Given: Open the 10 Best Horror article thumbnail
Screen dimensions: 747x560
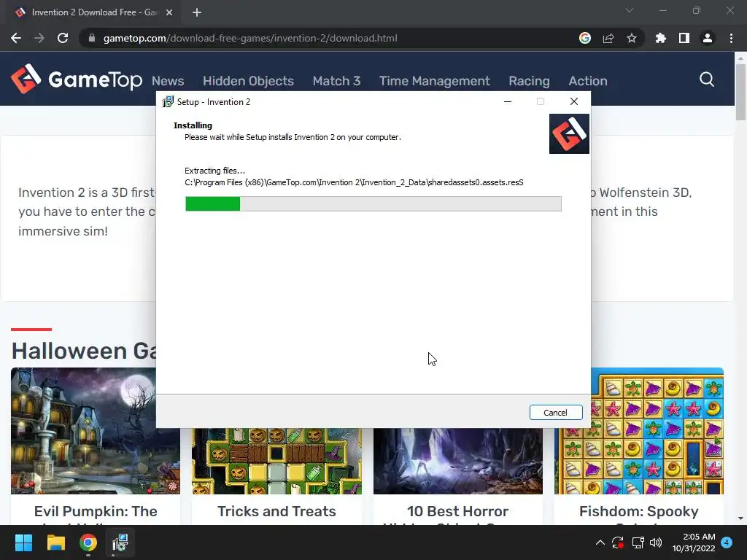Looking at the screenshot, I should 458,461.
